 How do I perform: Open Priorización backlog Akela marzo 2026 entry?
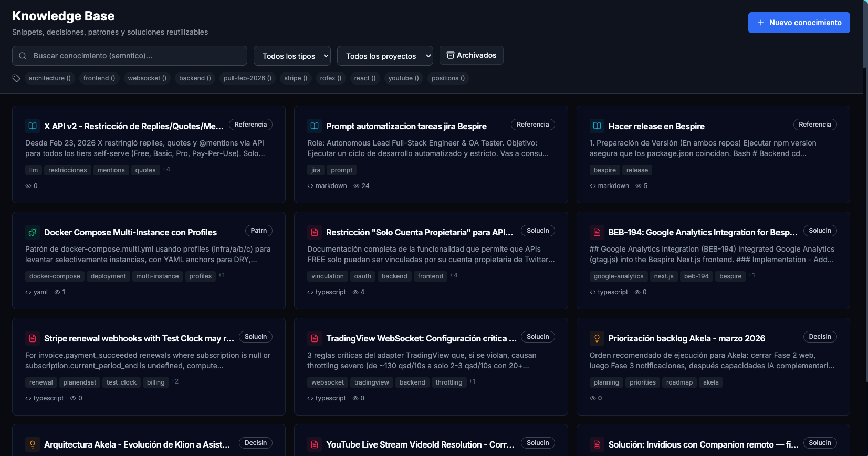pyautogui.click(x=713, y=367)
